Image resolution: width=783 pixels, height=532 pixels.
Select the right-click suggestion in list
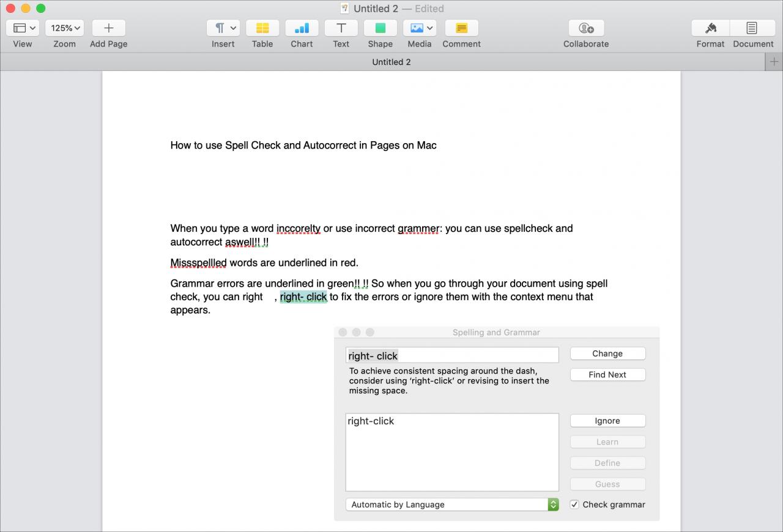[x=371, y=421]
